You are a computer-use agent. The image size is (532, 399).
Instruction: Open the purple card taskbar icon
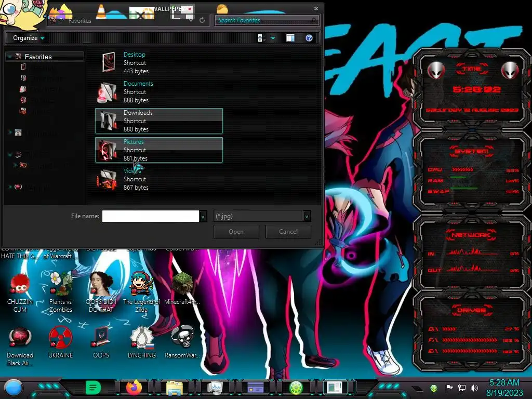tap(256, 388)
